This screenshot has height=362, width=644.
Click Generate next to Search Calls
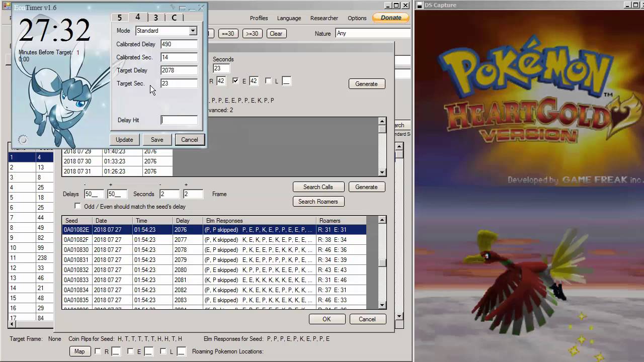click(x=366, y=187)
